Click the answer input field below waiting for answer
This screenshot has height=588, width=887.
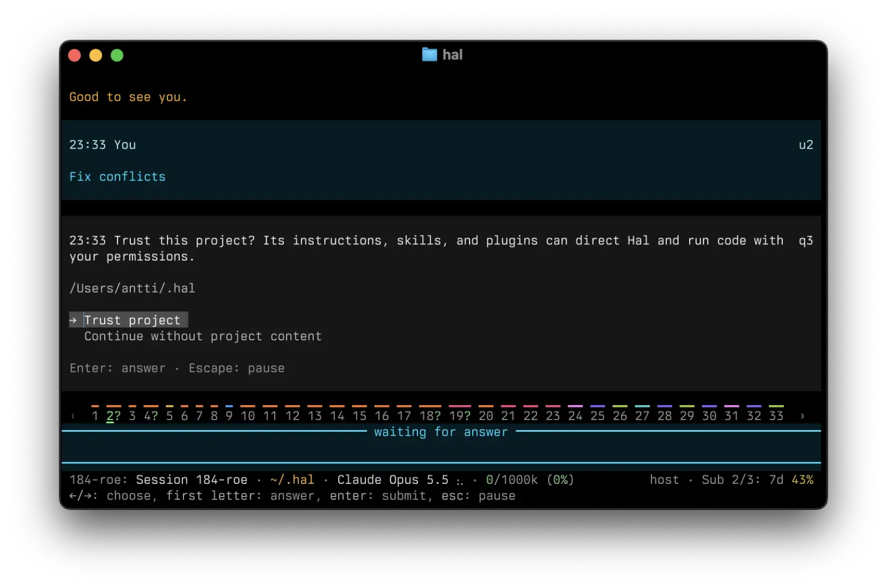(441, 448)
